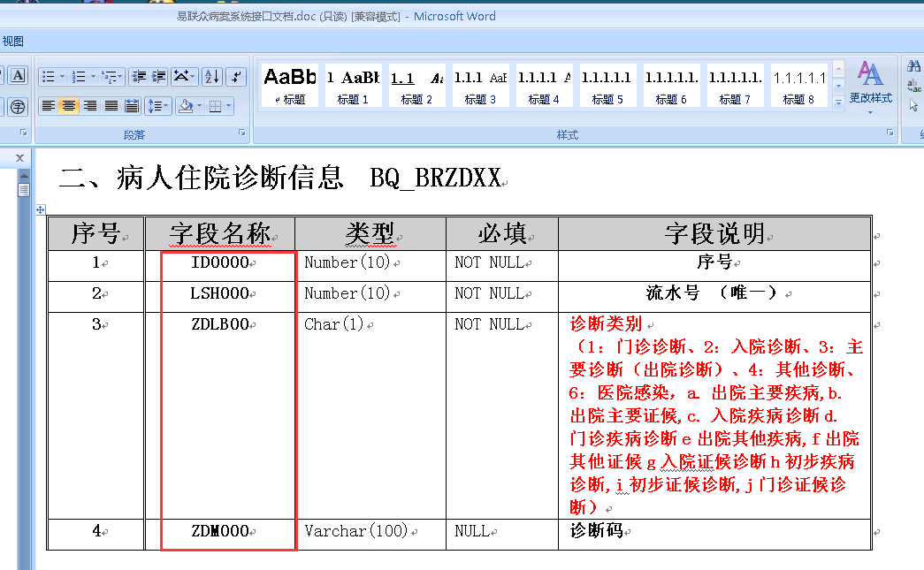This screenshot has width=924, height=570.
Task: Open the 更改样式 menu
Action: 870,86
